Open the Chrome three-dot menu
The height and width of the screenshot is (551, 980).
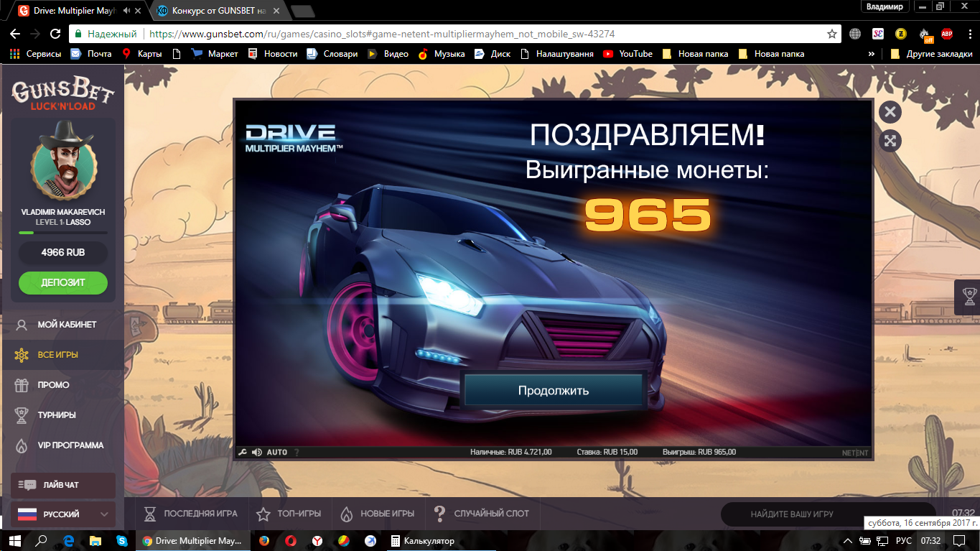pyautogui.click(x=969, y=34)
